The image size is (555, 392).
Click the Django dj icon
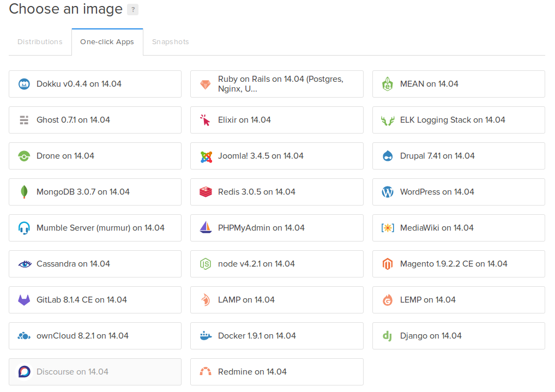(x=387, y=336)
